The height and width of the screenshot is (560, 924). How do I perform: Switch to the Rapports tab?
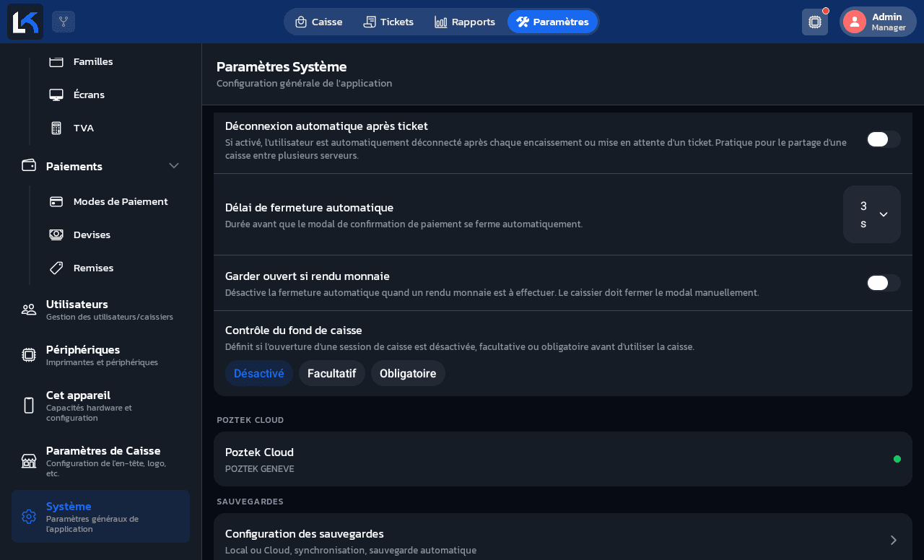pos(465,22)
